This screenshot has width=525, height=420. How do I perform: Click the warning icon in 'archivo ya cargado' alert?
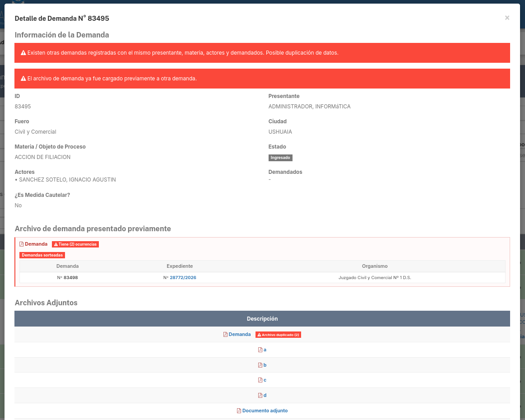[23, 79]
